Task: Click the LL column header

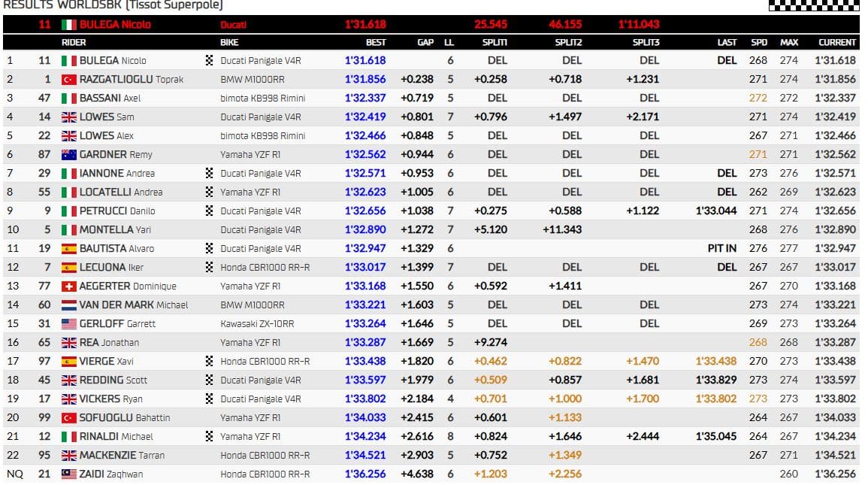Action: (x=449, y=42)
